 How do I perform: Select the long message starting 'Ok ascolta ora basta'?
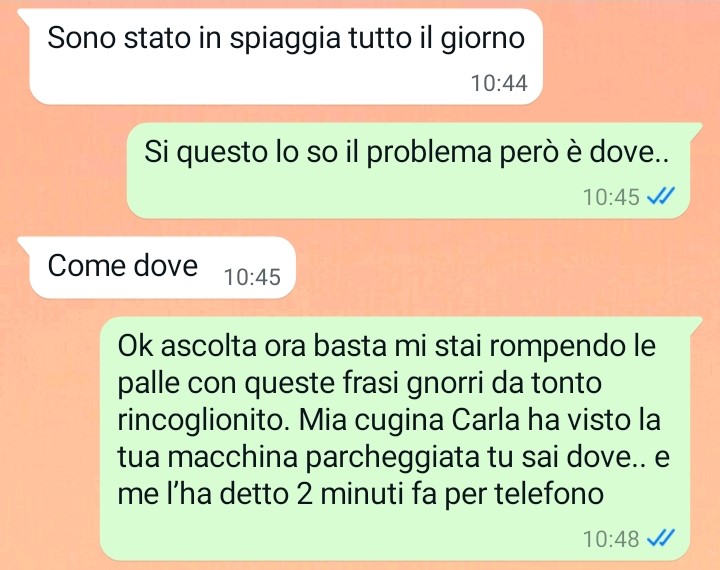coord(401,439)
